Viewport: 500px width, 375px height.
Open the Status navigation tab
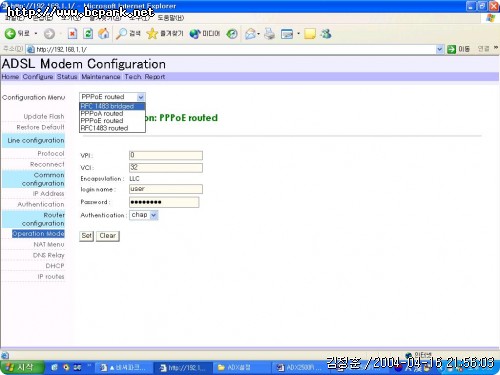(x=67, y=77)
